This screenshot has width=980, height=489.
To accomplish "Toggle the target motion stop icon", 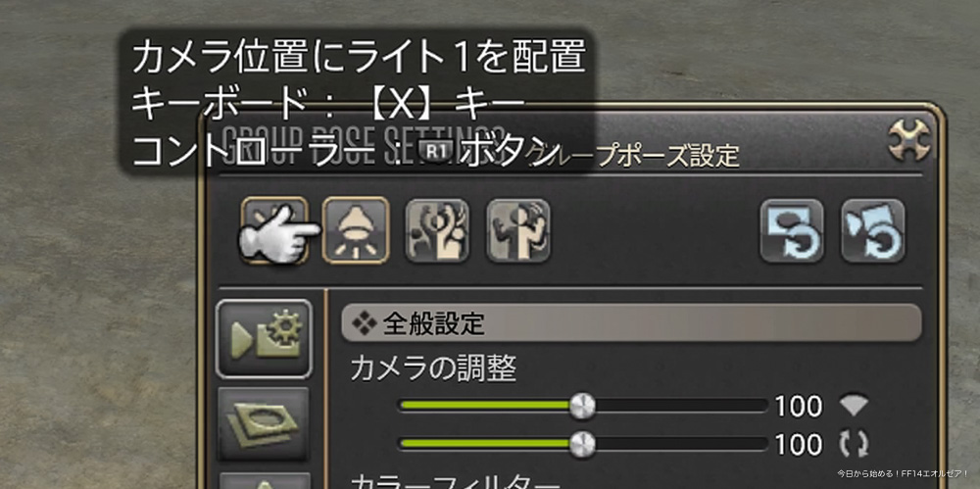I will [x=518, y=230].
